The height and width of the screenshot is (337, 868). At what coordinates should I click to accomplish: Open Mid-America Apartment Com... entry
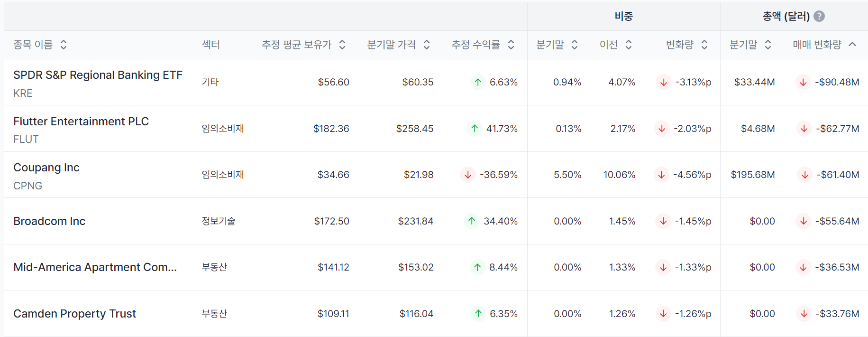tap(95, 267)
